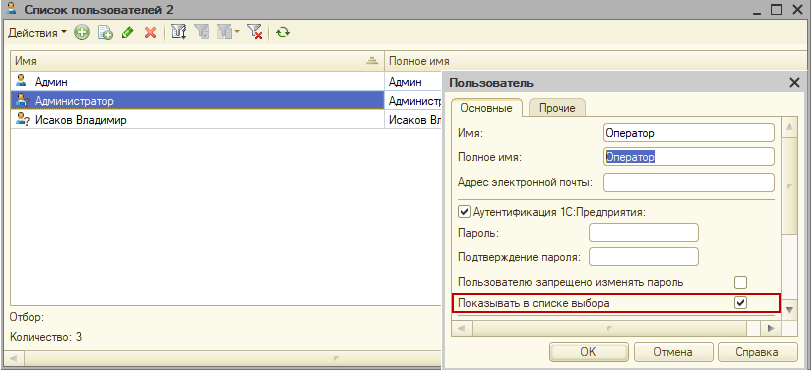The width and height of the screenshot is (811, 370).
Task: Click the Пароль input field
Action: click(x=644, y=233)
